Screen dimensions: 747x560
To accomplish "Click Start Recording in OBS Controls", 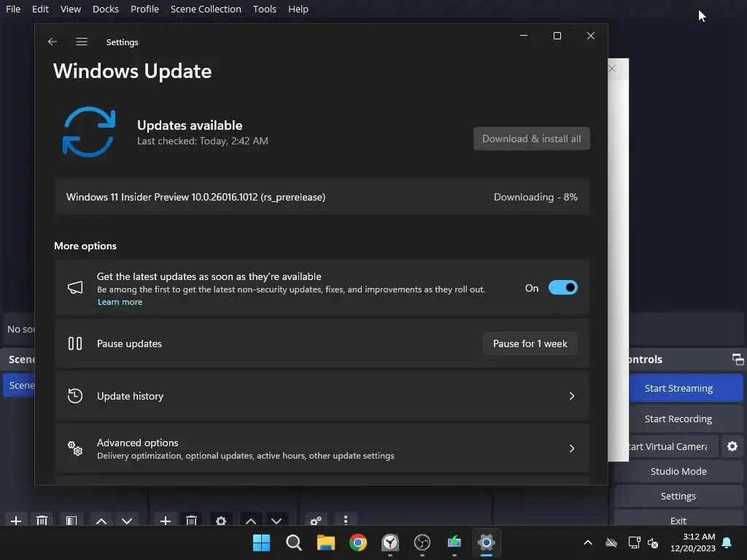I will (x=686, y=419).
